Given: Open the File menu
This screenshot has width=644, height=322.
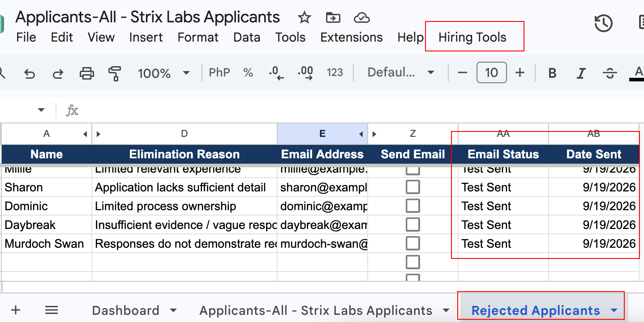Looking at the screenshot, I should tap(26, 37).
